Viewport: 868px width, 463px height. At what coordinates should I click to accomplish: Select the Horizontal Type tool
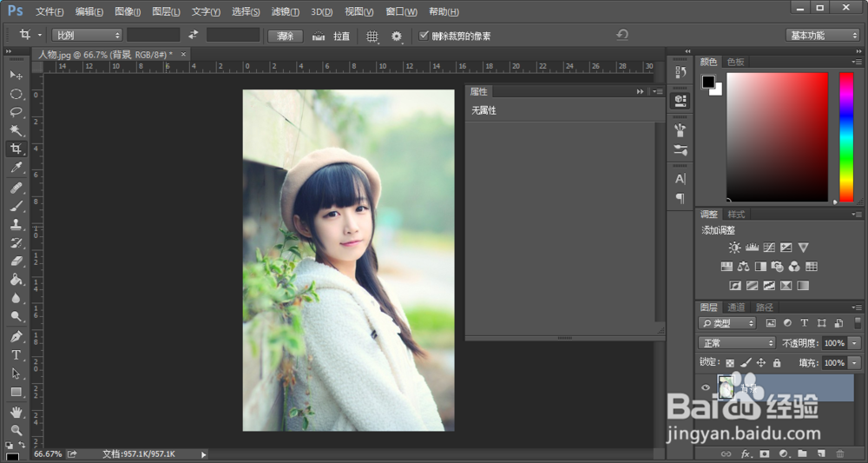(16, 355)
